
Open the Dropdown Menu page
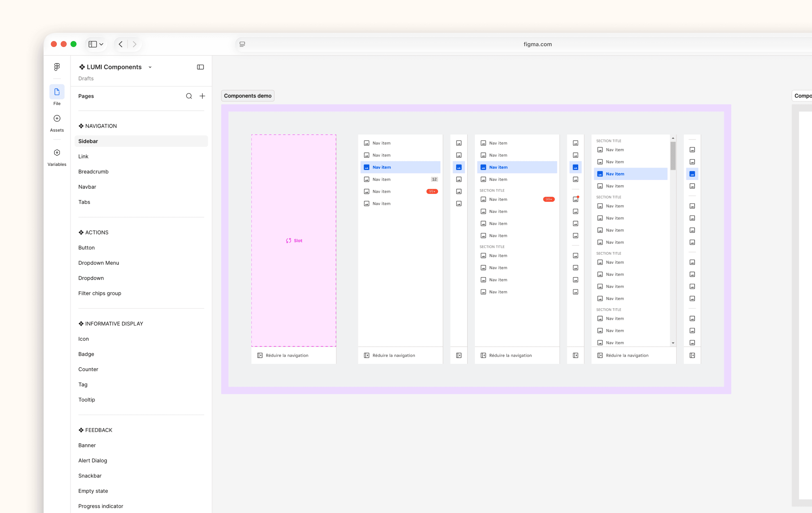pyautogui.click(x=99, y=263)
